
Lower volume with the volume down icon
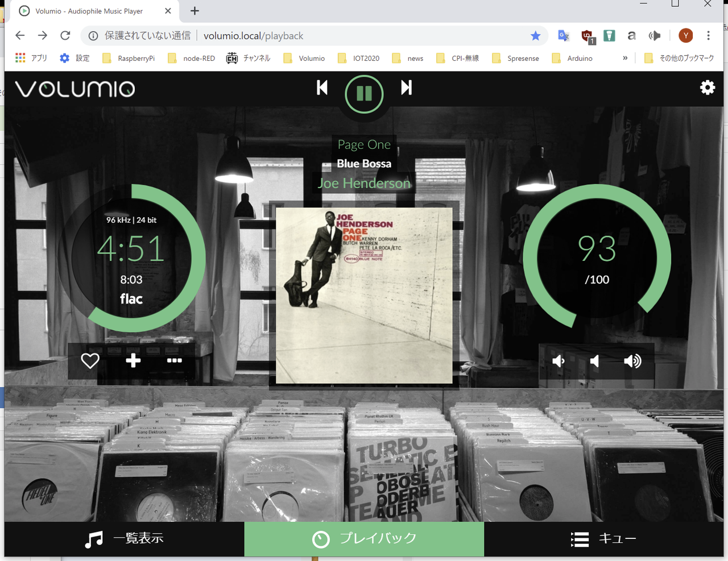[559, 361]
